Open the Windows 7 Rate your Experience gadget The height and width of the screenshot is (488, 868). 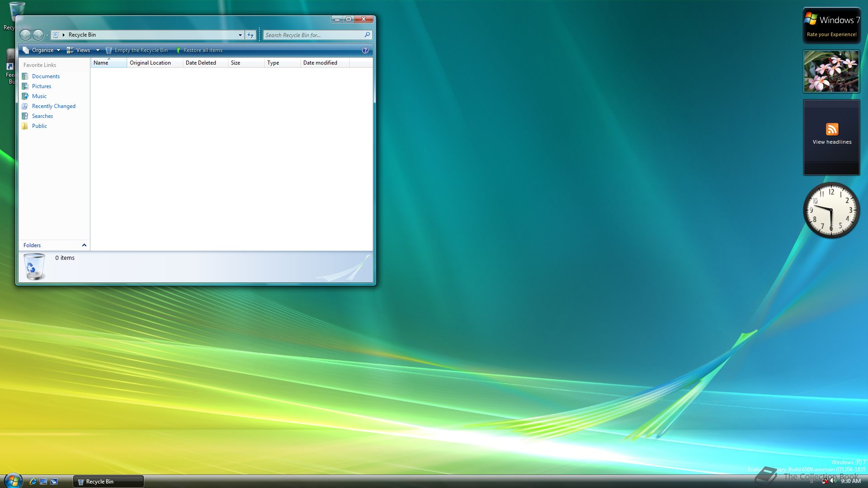pos(831,26)
